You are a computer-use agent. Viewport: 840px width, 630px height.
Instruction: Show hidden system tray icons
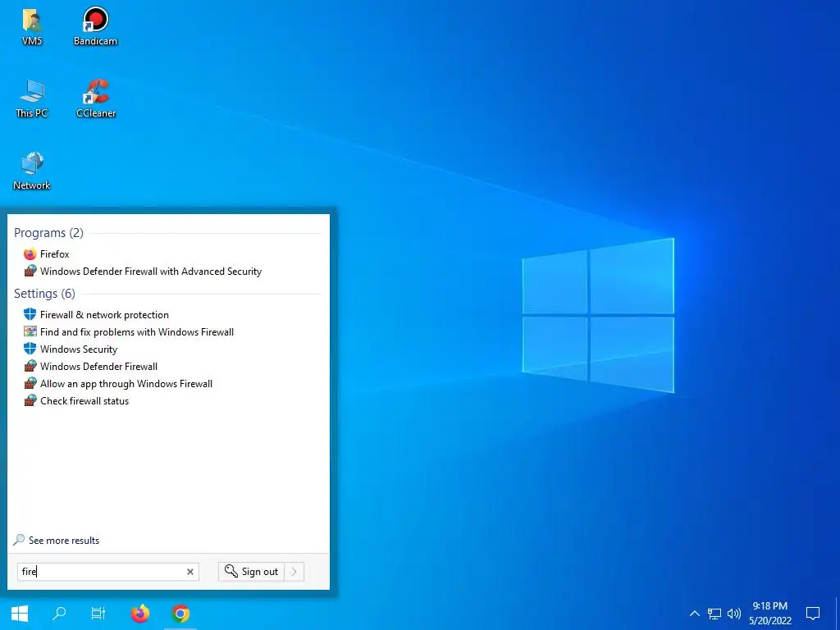pyautogui.click(x=694, y=614)
